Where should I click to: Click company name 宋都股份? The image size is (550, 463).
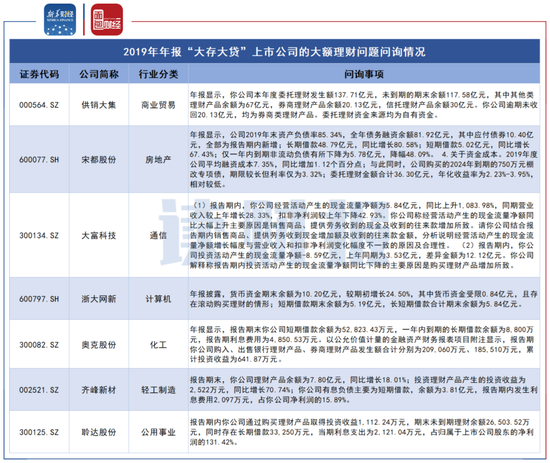tap(99, 160)
